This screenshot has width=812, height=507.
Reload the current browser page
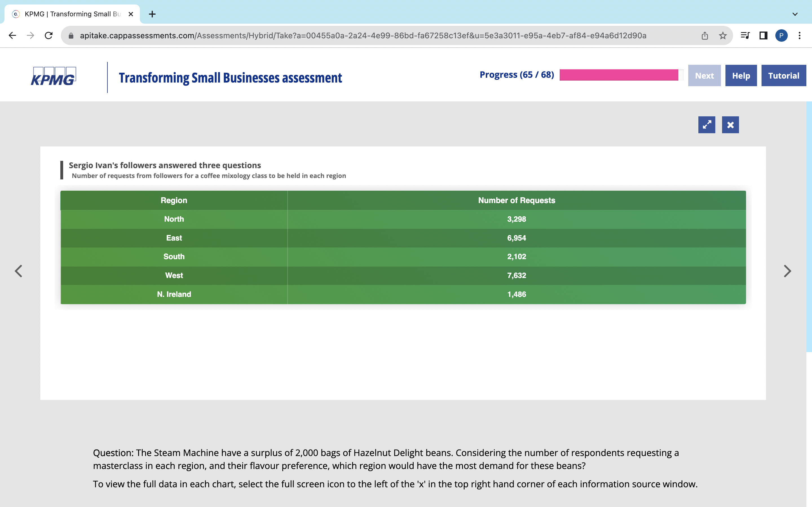pyautogui.click(x=49, y=35)
